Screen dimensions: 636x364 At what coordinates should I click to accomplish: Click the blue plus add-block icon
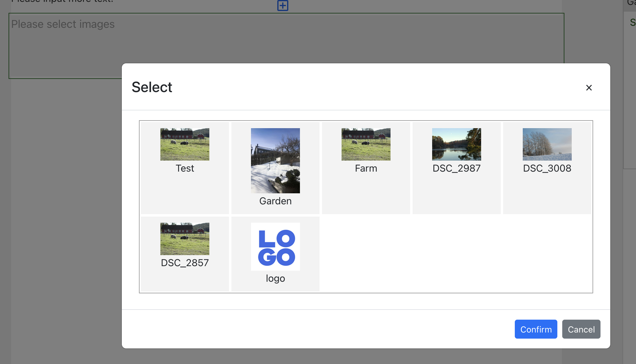point(282,6)
